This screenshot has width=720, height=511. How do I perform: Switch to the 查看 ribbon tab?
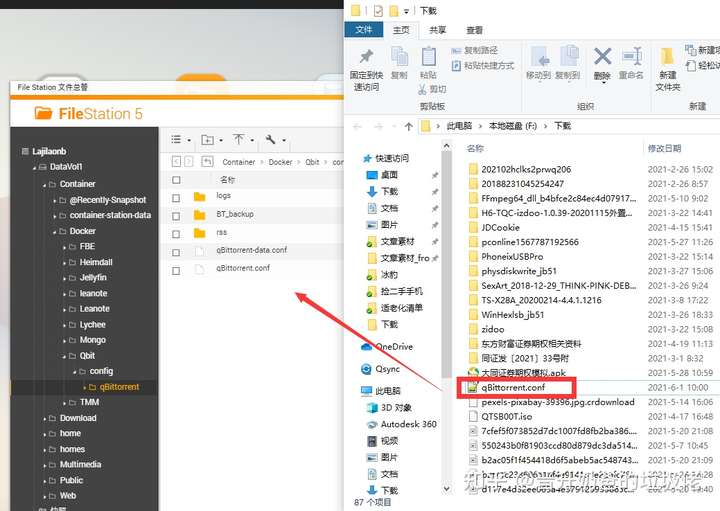474,30
